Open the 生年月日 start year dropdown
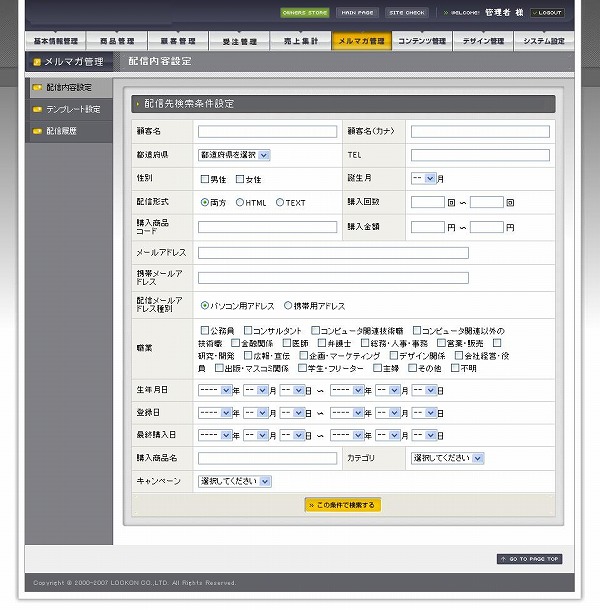The image size is (600, 610). [x=215, y=390]
